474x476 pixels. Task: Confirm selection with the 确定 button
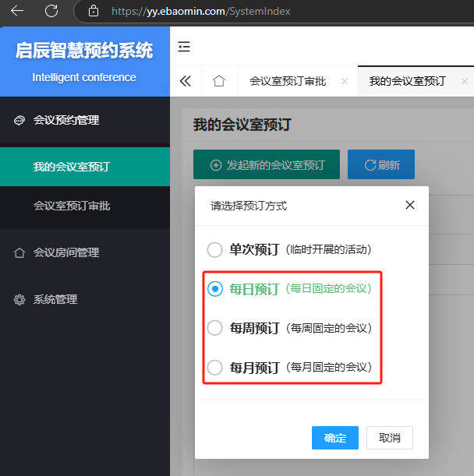pos(334,438)
